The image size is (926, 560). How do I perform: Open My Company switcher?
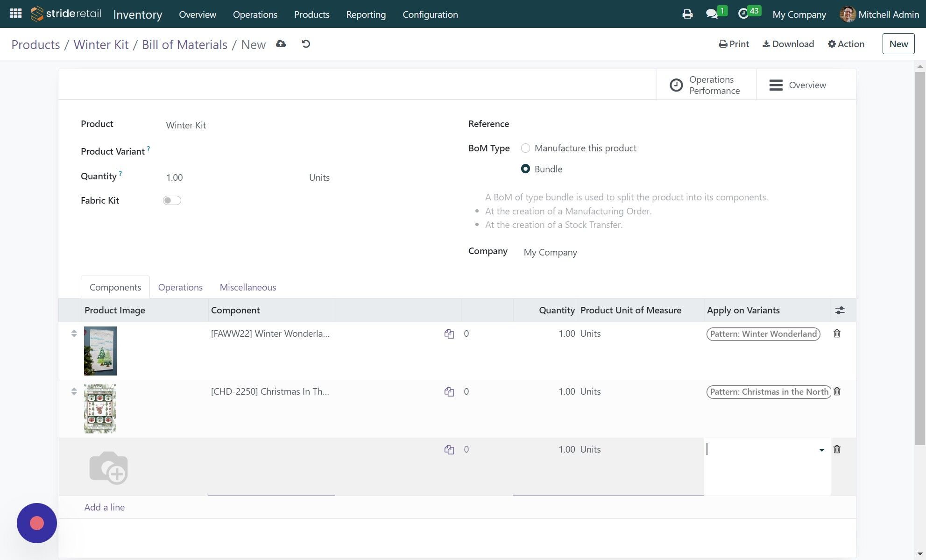click(x=799, y=14)
